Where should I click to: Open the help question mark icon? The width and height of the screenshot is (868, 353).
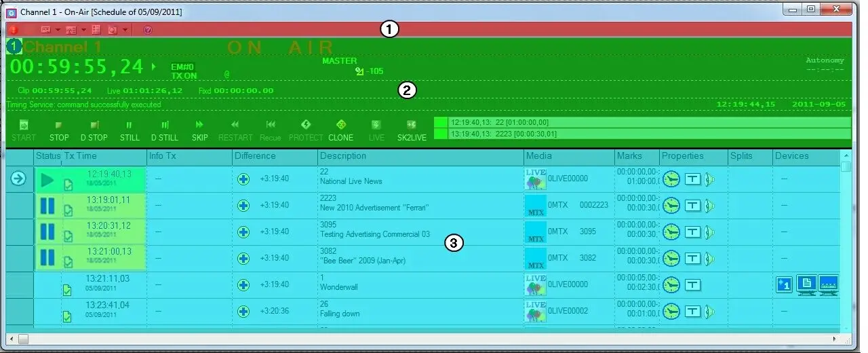tap(148, 30)
